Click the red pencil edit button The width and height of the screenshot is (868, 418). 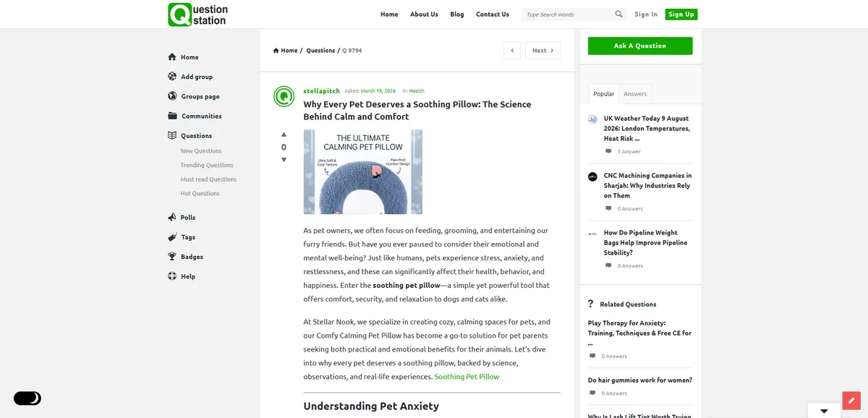point(851,401)
